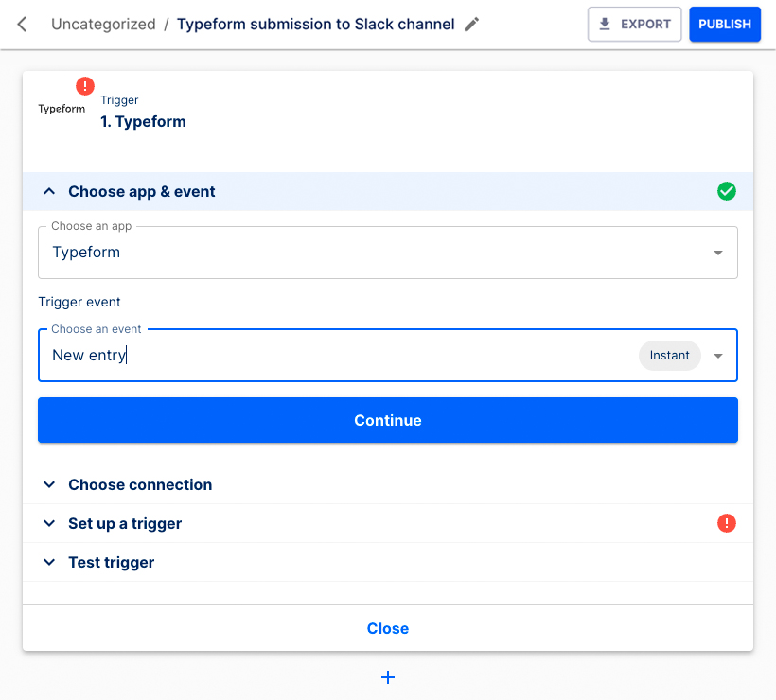This screenshot has height=700, width=776.
Task: Click the Close link at the panel bottom
Action: click(388, 628)
